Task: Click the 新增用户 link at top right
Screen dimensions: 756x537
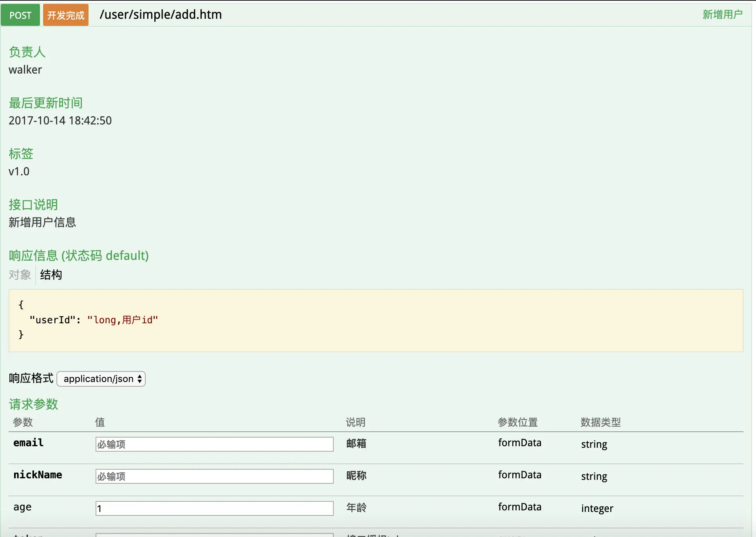Action: [722, 14]
